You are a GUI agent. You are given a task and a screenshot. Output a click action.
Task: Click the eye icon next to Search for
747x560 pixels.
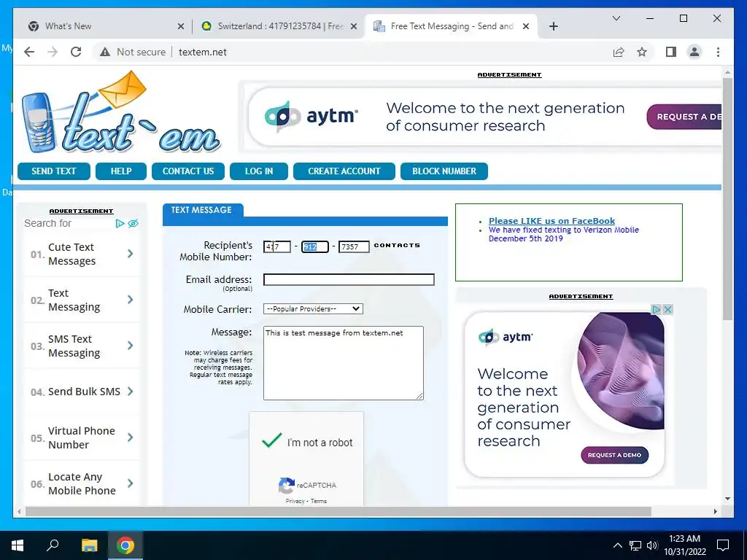[x=133, y=223]
